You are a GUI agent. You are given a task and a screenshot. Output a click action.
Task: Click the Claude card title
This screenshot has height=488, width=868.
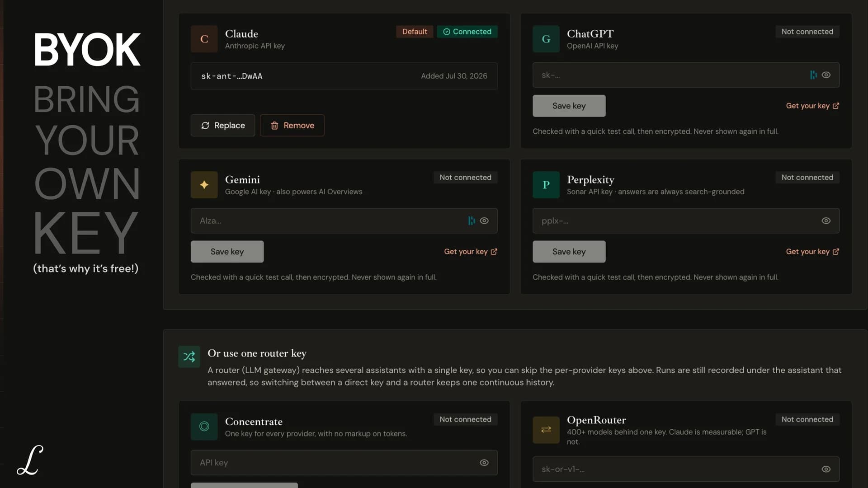click(241, 34)
